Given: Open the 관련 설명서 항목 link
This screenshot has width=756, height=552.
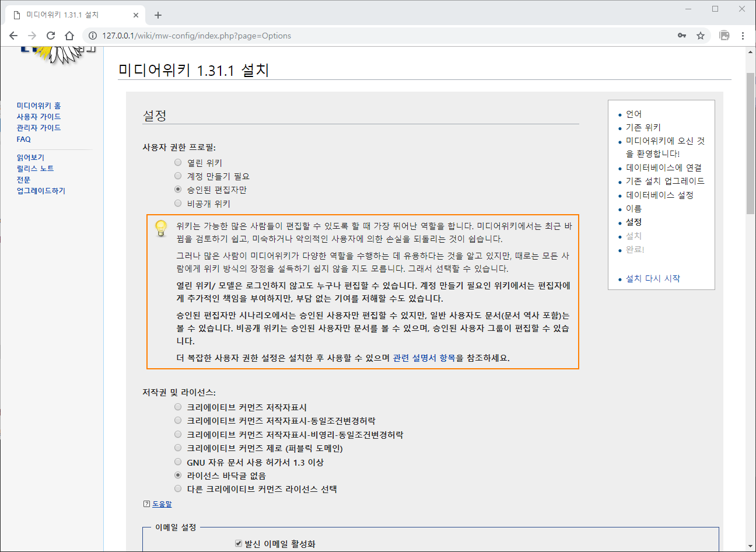Looking at the screenshot, I should tap(424, 358).
